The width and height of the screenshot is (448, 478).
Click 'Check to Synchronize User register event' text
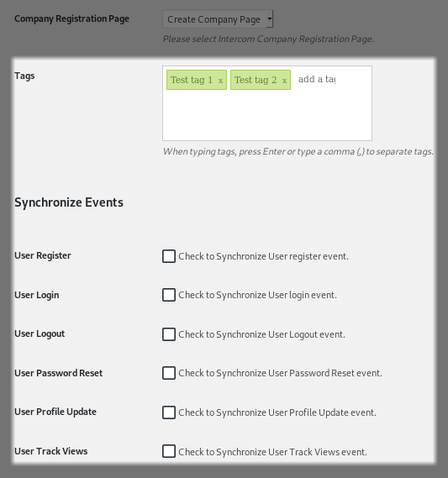coord(263,256)
